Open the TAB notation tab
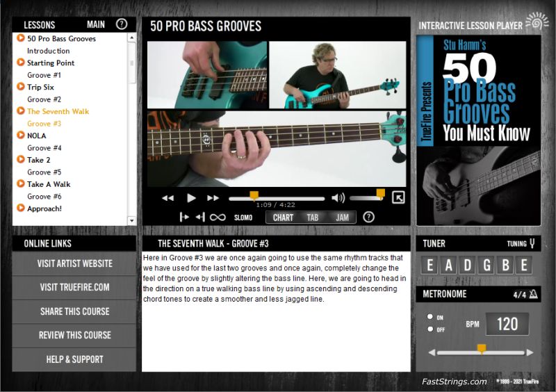This screenshot has height=392, width=556. (x=312, y=218)
